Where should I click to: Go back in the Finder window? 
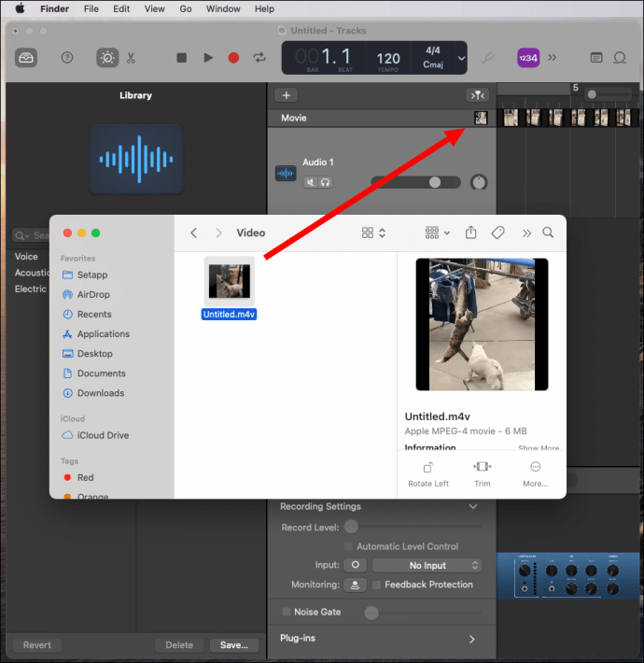click(x=193, y=233)
